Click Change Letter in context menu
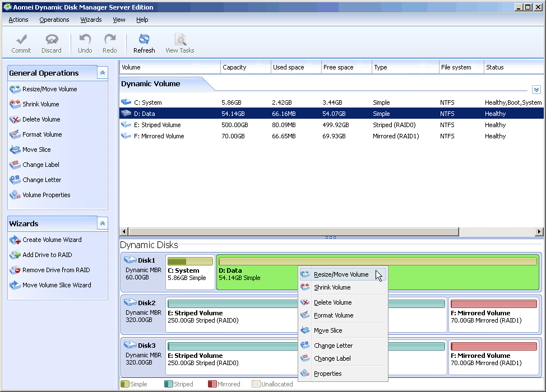The height and width of the screenshot is (392, 546). coord(333,346)
